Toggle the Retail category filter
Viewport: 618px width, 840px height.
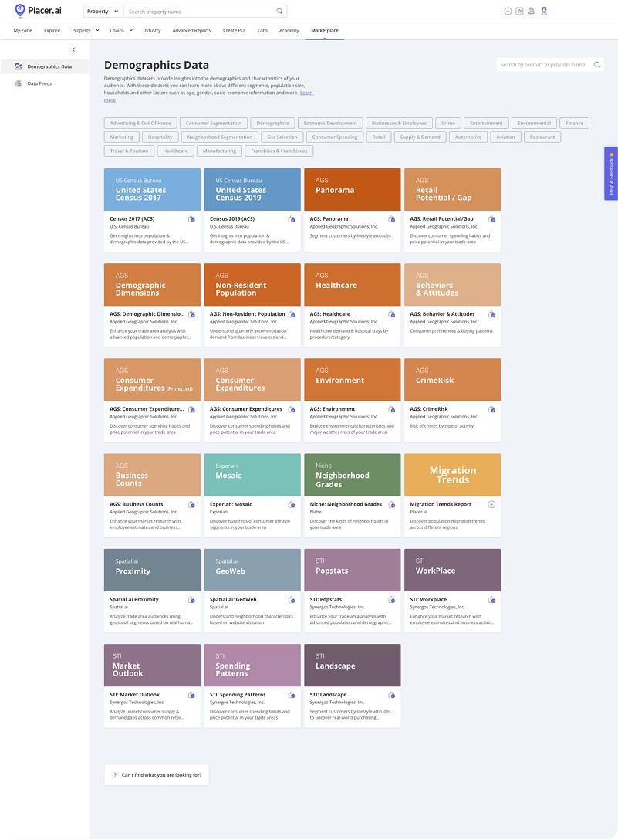point(379,137)
